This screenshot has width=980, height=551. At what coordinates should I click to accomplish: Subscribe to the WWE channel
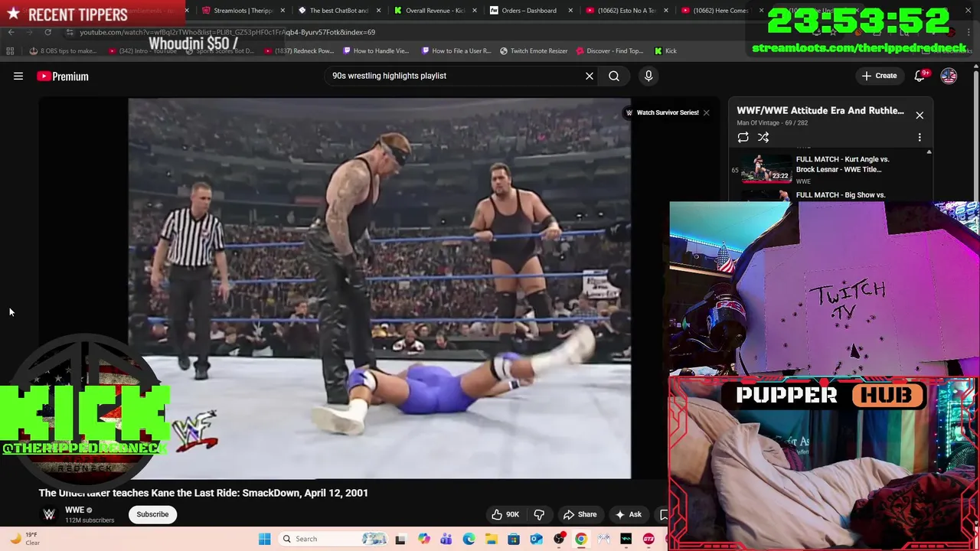pyautogui.click(x=152, y=514)
